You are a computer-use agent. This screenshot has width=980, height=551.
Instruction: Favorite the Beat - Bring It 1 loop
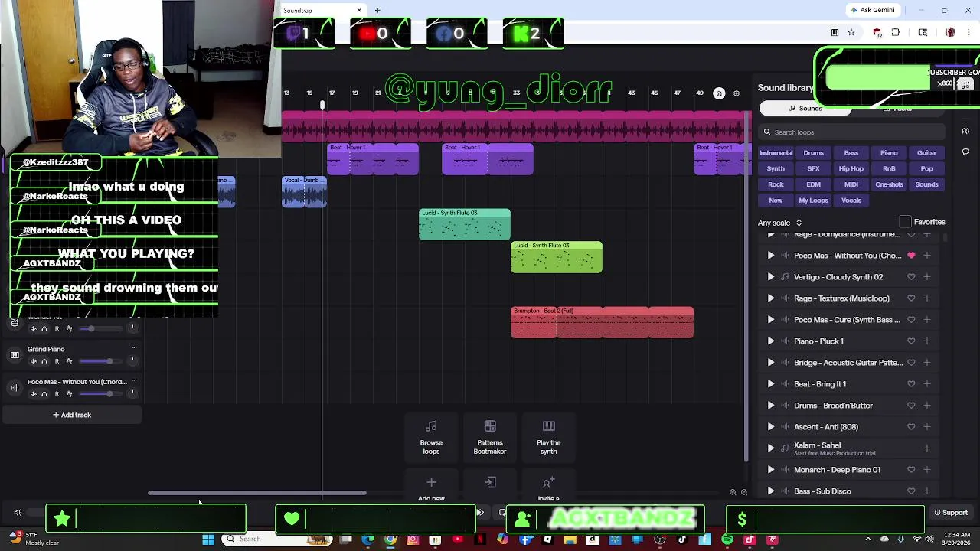tap(911, 384)
